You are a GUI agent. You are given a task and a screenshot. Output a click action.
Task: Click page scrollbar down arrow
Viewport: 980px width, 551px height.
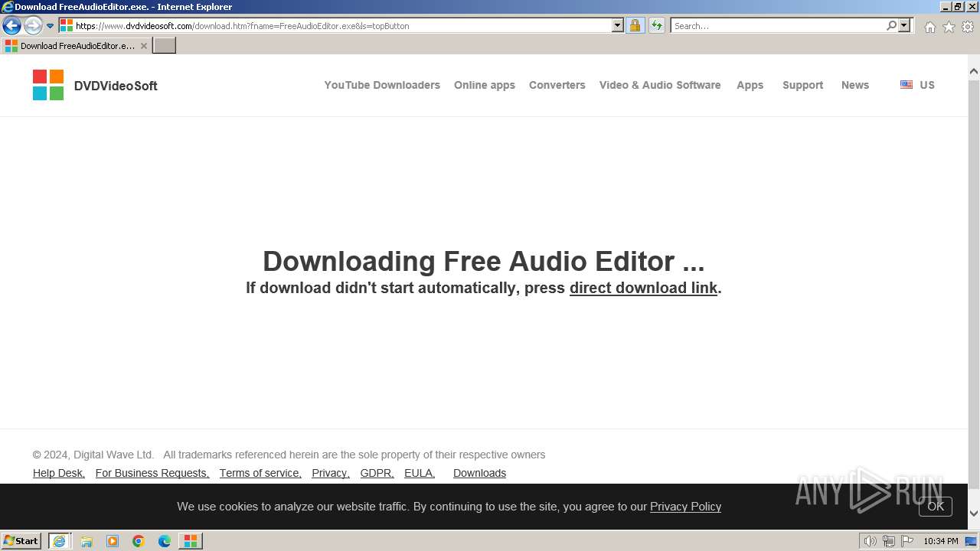point(974,514)
